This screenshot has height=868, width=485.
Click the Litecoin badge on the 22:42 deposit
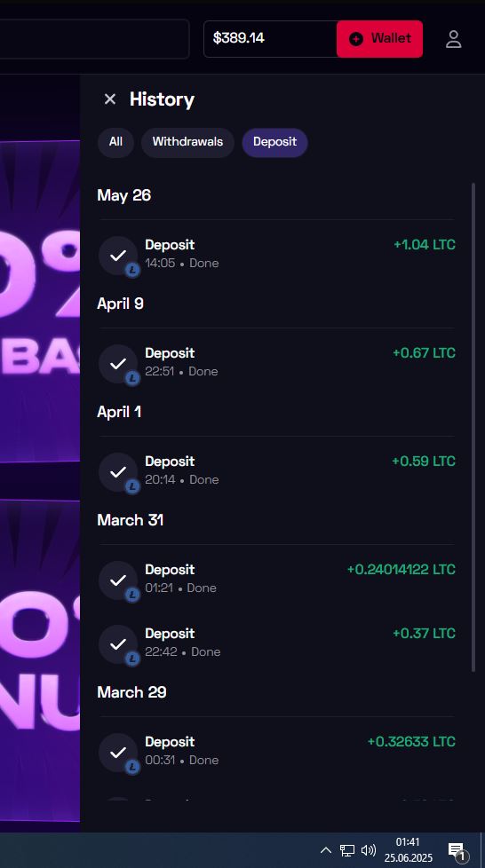(x=132, y=659)
